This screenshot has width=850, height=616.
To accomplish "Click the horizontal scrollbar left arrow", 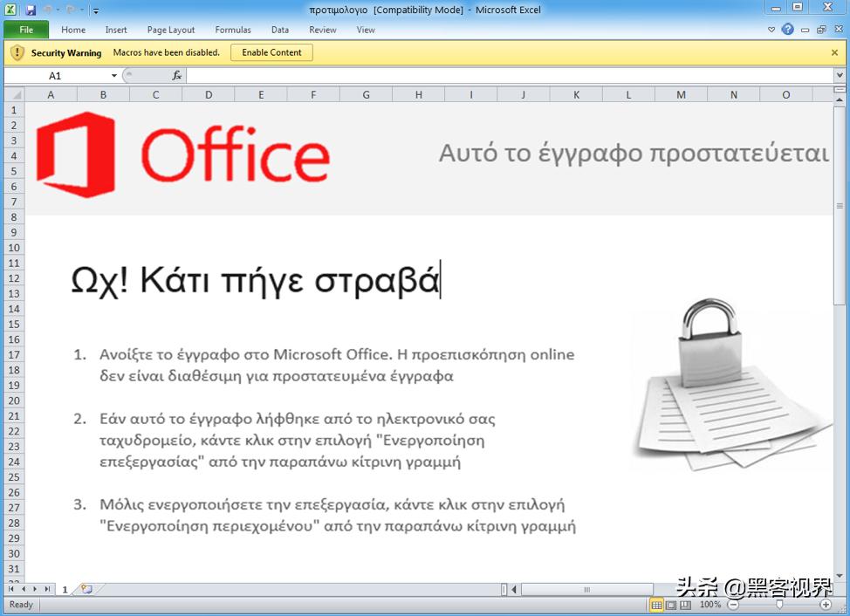I will (x=514, y=590).
